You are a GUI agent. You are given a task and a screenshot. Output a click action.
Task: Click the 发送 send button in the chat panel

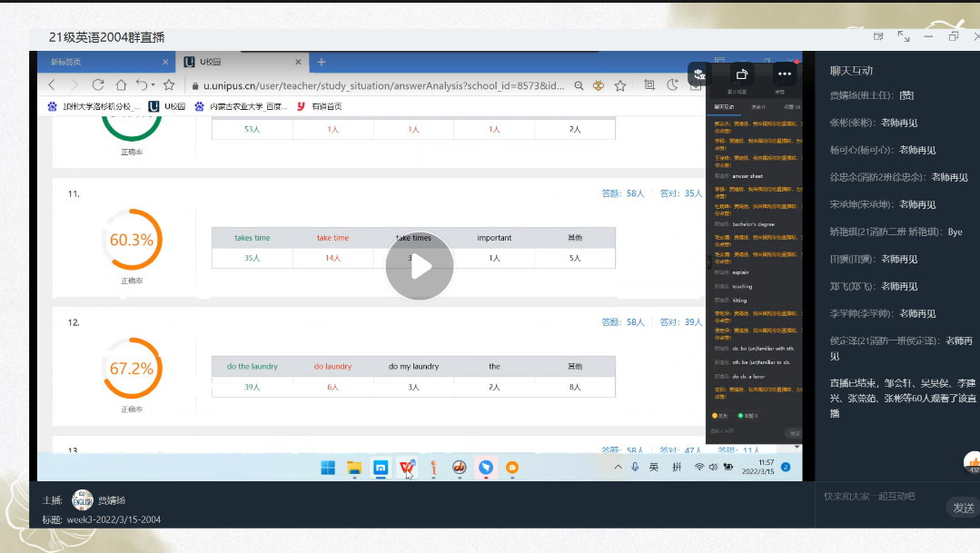coord(963,508)
